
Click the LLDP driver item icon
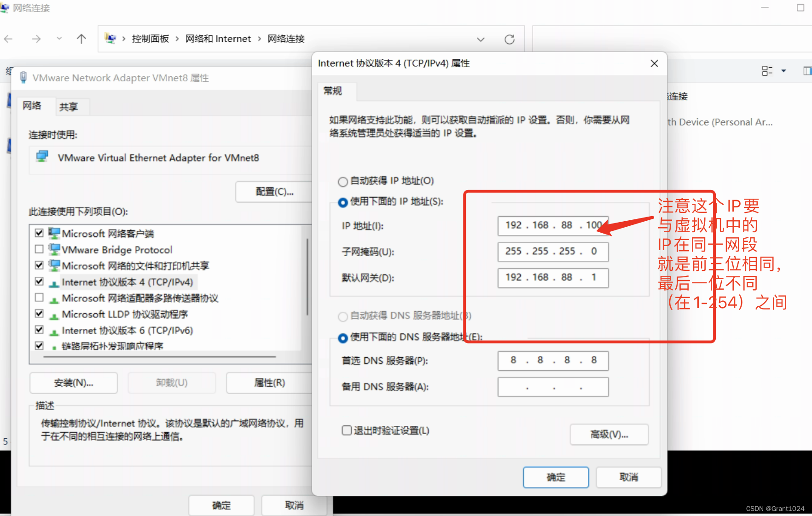tap(54, 315)
